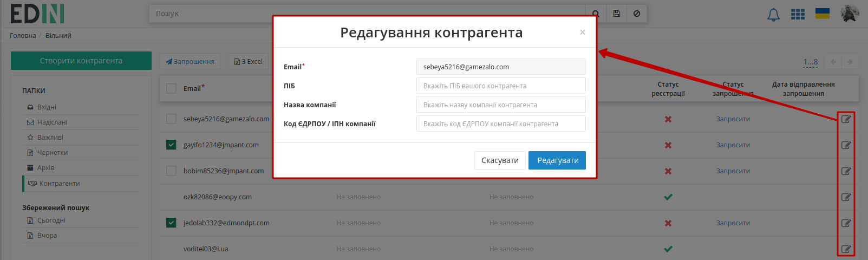Go to next page arrow
Screen dimensions: 868x260
pos(850,62)
